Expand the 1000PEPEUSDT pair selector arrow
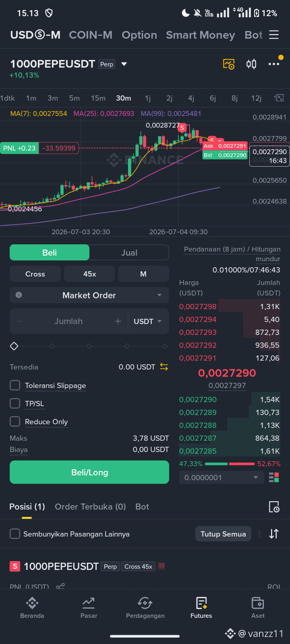The image size is (290, 644). tap(124, 64)
